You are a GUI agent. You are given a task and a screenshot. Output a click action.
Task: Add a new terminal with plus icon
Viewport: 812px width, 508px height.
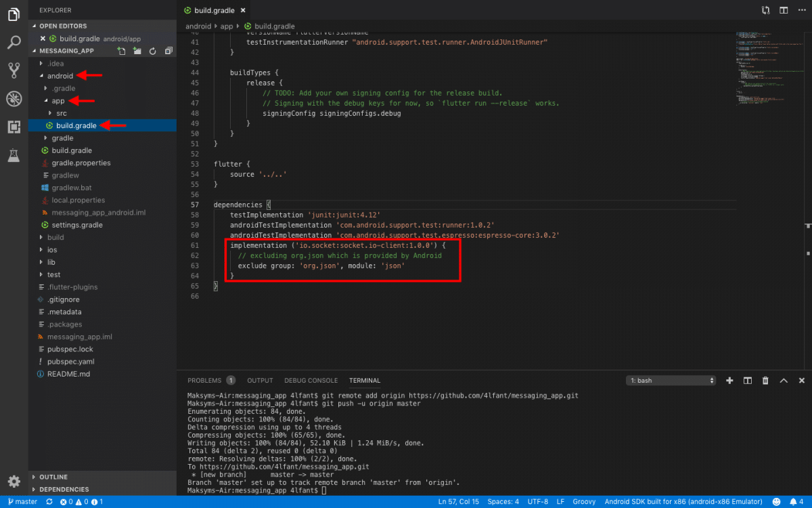[729, 381]
